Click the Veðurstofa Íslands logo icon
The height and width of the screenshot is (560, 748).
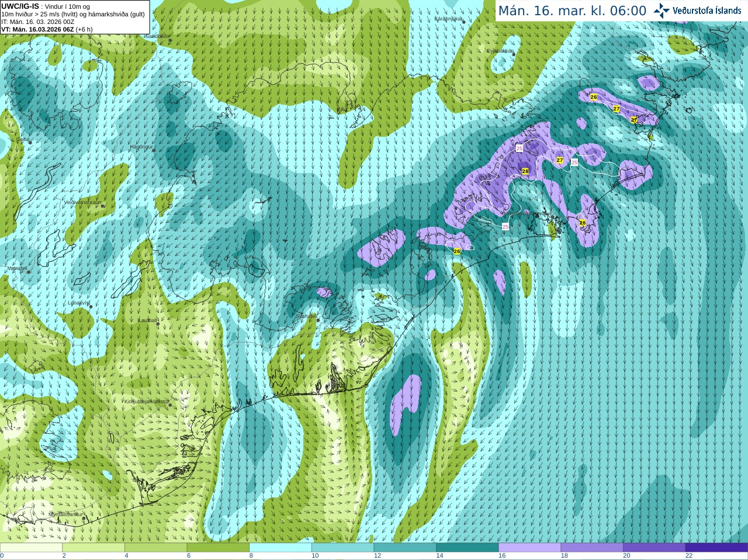coord(662,11)
